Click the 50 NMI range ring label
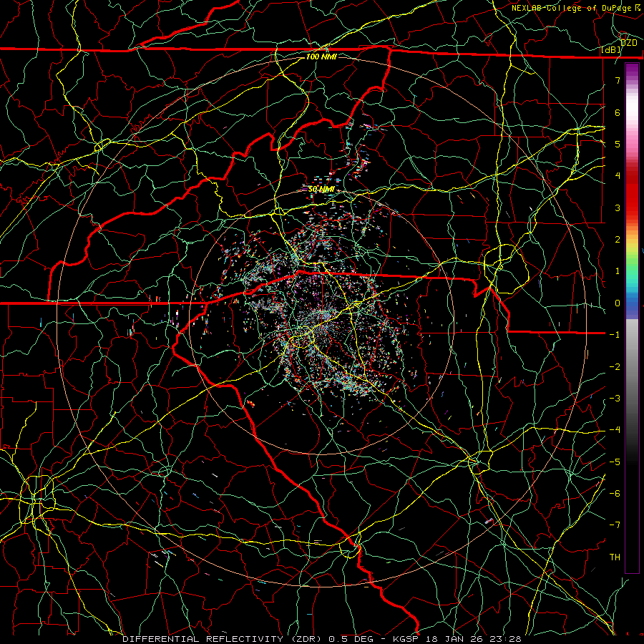Screen dimensions: 644x644 click(x=321, y=190)
